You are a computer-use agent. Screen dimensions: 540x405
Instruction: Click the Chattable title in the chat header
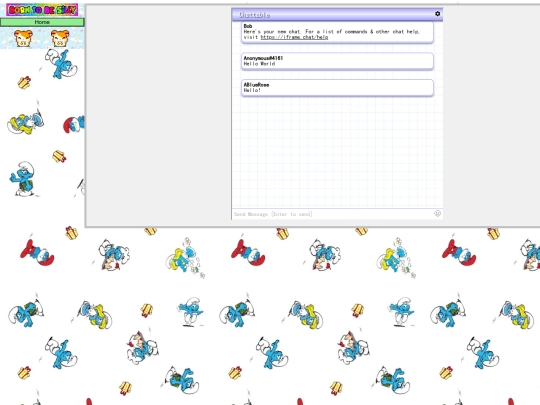(254, 15)
